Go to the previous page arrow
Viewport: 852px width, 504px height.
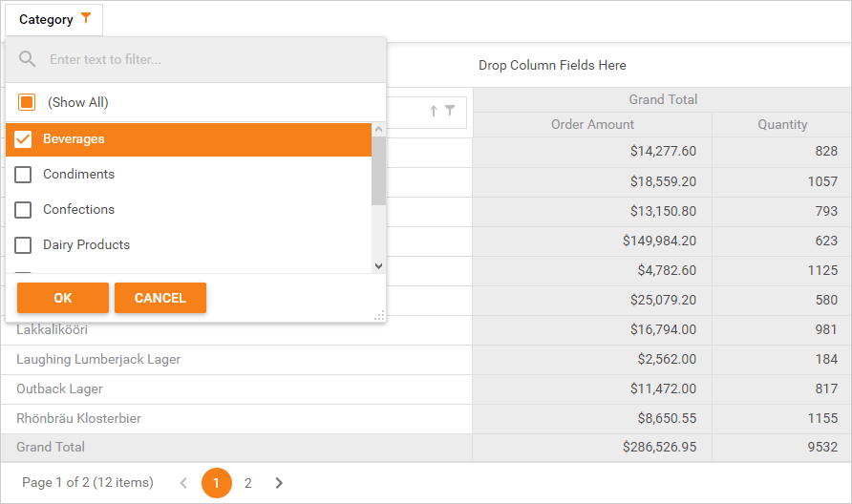coord(184,483)
